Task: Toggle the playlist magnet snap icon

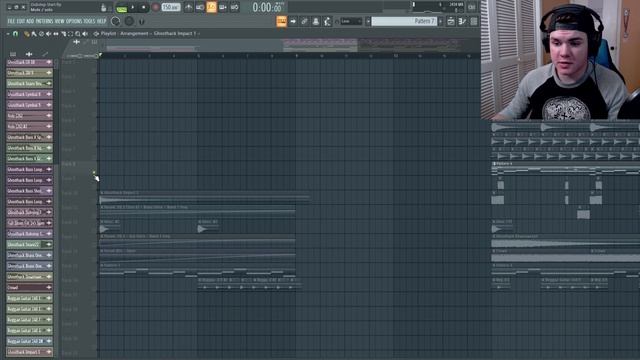Action: (x=16, y=34)
